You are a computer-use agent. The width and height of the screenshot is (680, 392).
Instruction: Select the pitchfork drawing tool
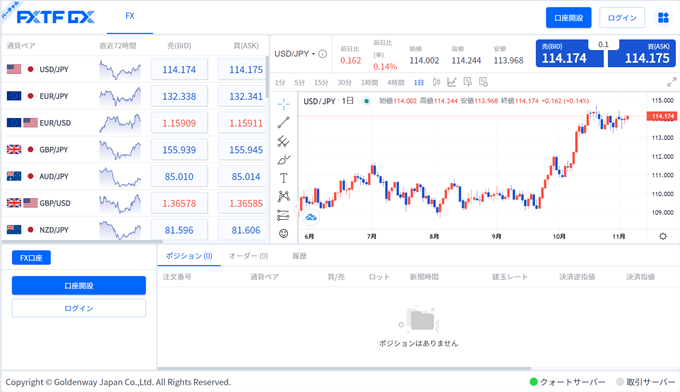(x=284, y=141)
